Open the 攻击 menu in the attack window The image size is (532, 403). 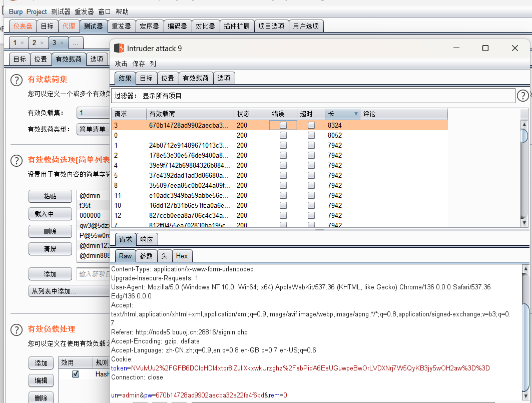point(121,64)
